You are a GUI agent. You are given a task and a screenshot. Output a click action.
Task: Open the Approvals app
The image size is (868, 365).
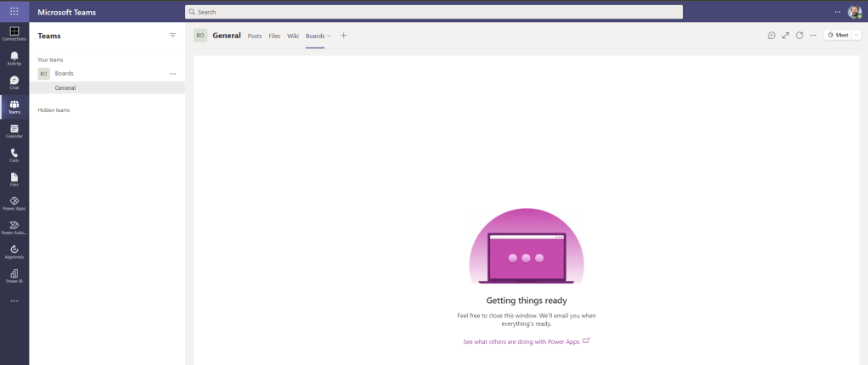(x=14, y=250)
